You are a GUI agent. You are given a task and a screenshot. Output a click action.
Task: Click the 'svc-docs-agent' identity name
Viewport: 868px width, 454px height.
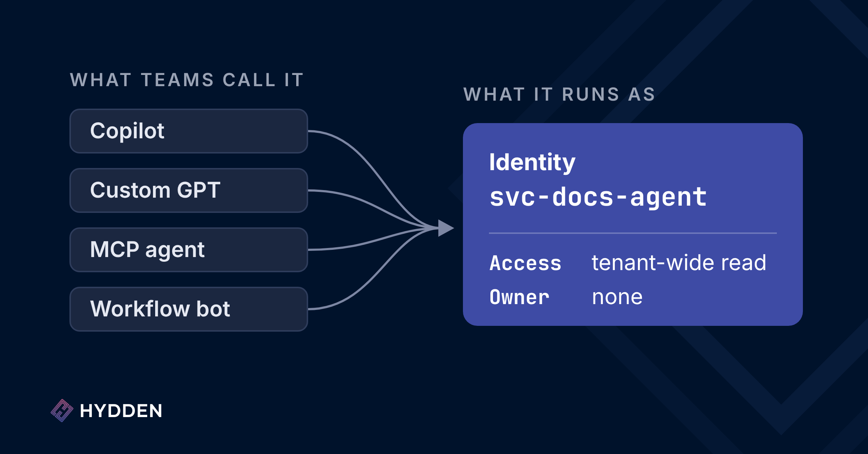pos(598,197)
